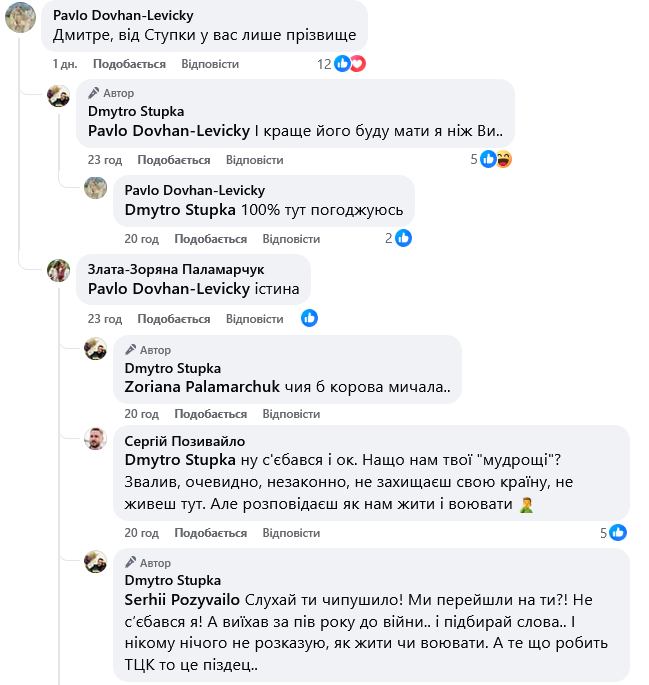Click the pencil "Автор" badge above the last comment
Screen dimensions: 649x685
coord(148,563)
